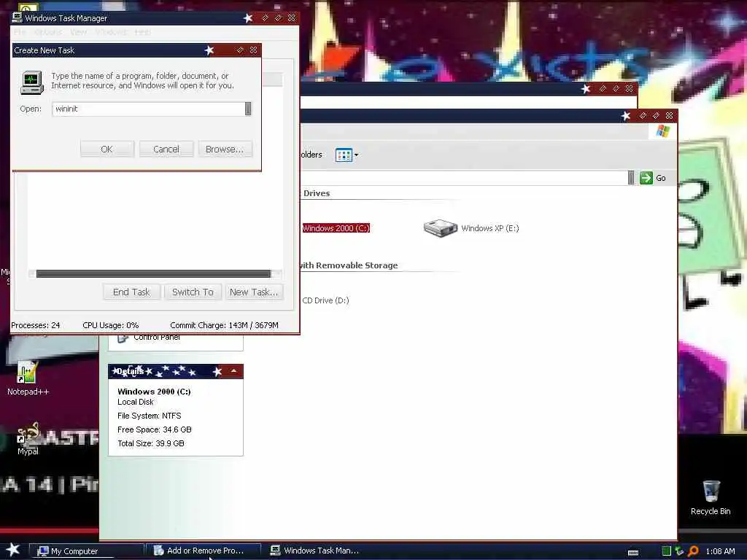Screen dimensions: 747x560
Task: Select the Windows XP (E:) drive icon
Action: point(440,228)
